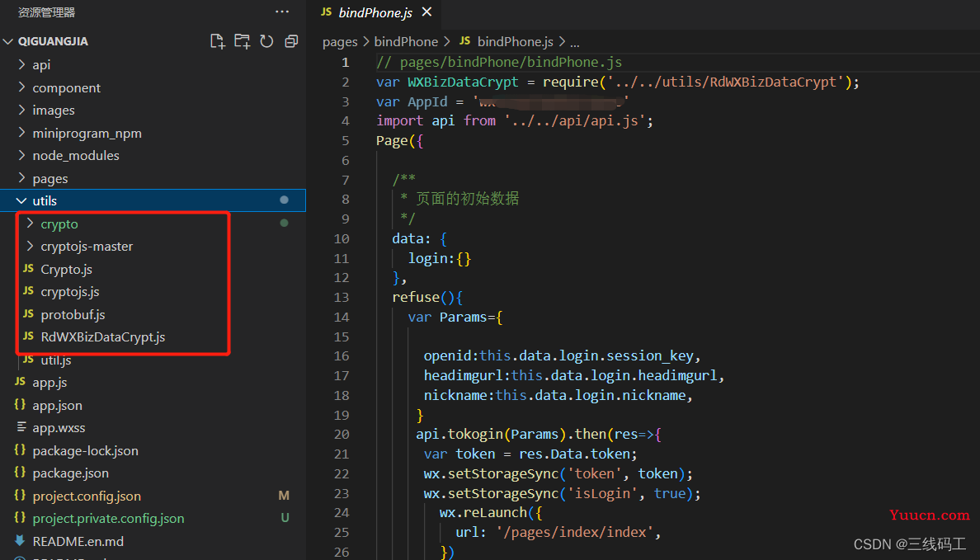Click the 资源管理器 explorer title
Screen dimensions: 980x560
tap(46, 12)
